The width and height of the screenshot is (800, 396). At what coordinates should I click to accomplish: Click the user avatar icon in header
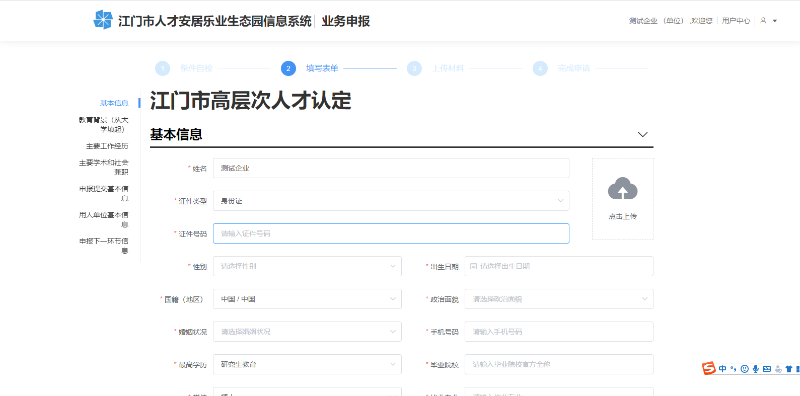pyautogui.click(x=763, y=21)
